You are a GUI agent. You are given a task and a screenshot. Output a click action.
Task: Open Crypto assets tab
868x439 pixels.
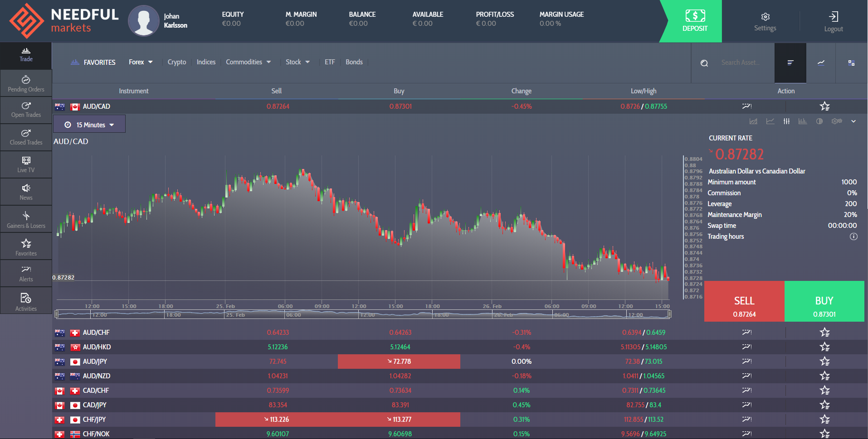[177, 62]
